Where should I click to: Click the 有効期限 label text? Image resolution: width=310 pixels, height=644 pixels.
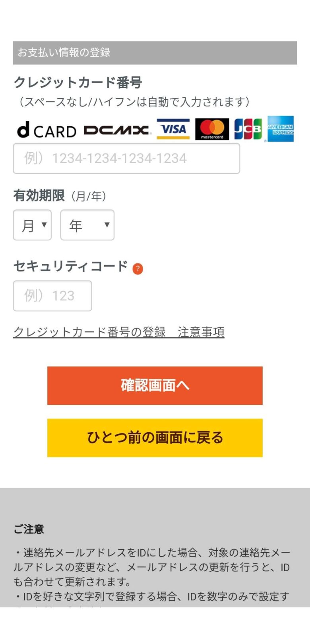tap(39, 195)
